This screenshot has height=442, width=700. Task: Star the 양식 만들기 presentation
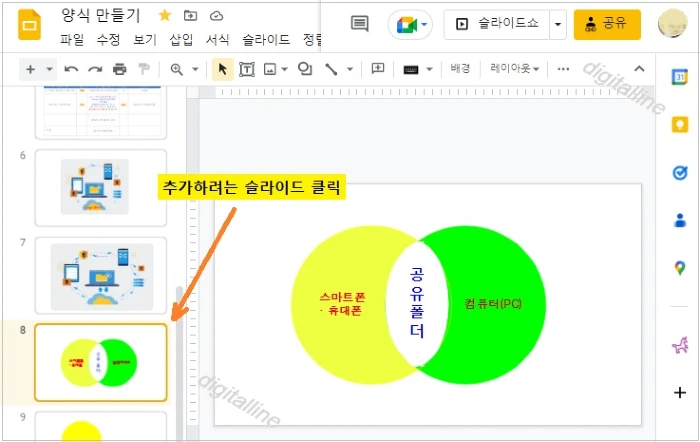coord(165,16)
